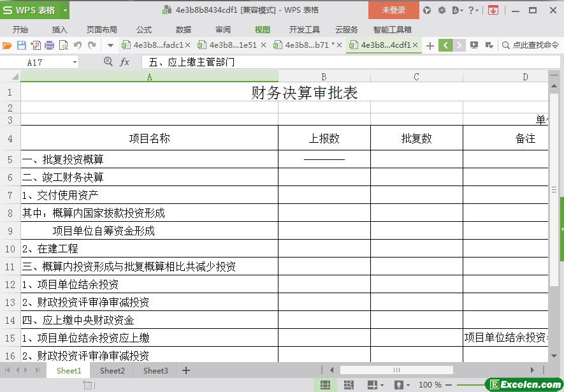564x392 pixels.
Task: Click the 未登录 login button
Action: point(393,10)
